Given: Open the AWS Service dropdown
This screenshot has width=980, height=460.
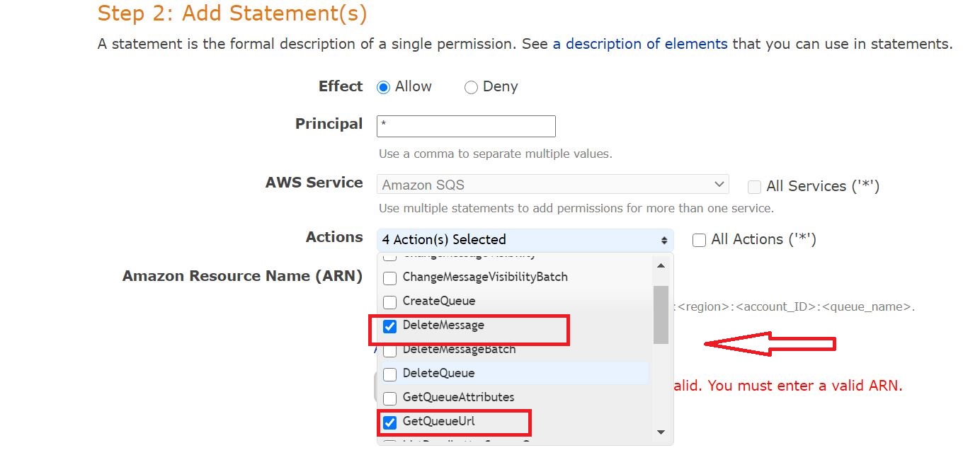Looking at the screenshot, I should 552,185.
